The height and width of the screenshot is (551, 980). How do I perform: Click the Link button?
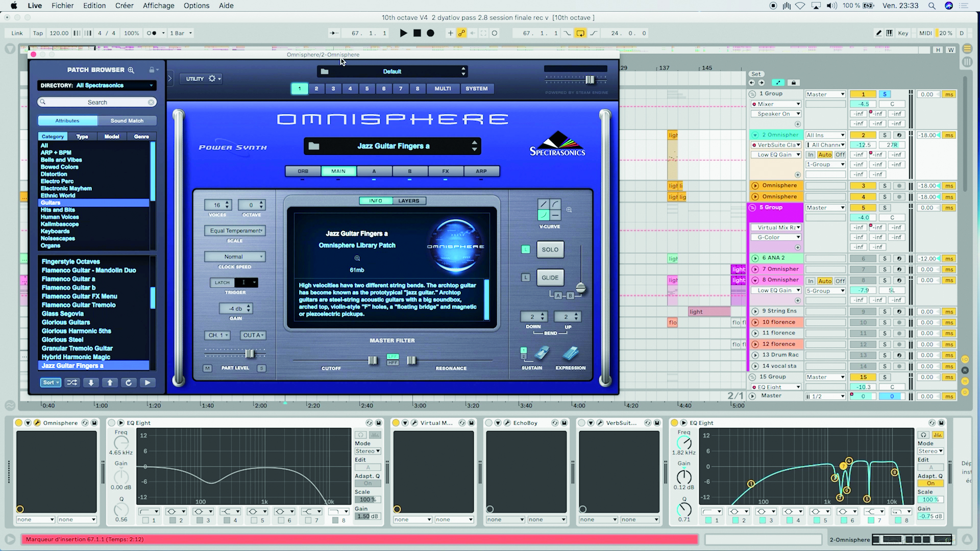[17, 33]
